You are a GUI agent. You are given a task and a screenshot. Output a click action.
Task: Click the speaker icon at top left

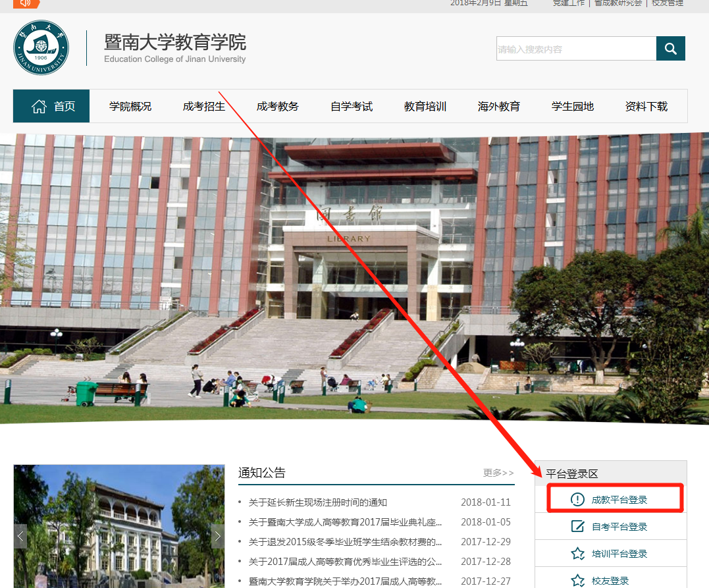[x=26, y=3]
